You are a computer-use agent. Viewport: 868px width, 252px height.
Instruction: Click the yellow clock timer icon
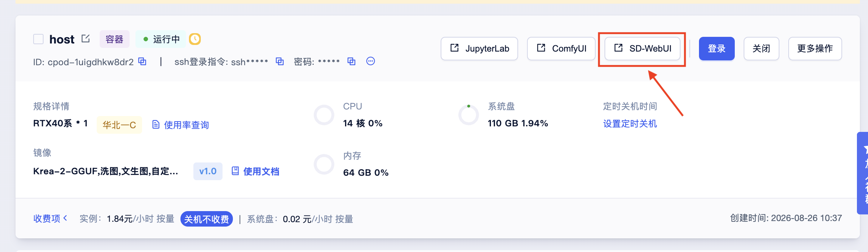click(x=195, y=39)
